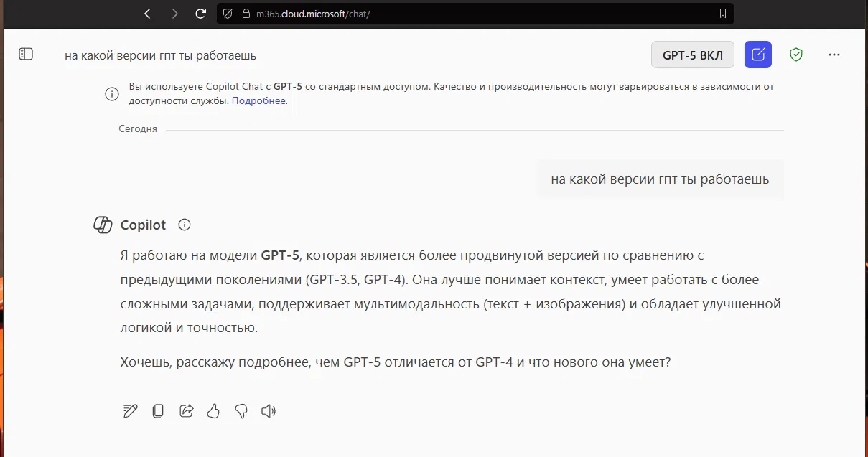868x457 pixels.
Task: Click the chat title на какой версии гпт
Action: [160, 55]
